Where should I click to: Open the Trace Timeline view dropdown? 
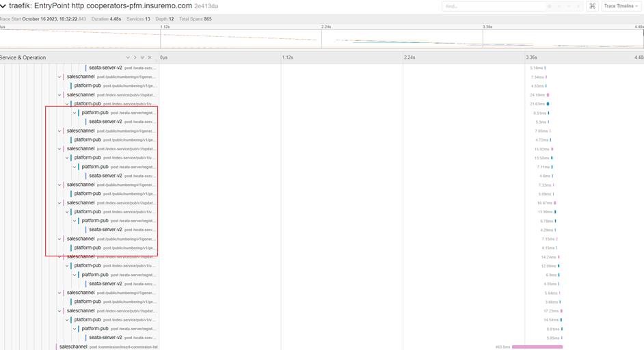click(621, 6)
